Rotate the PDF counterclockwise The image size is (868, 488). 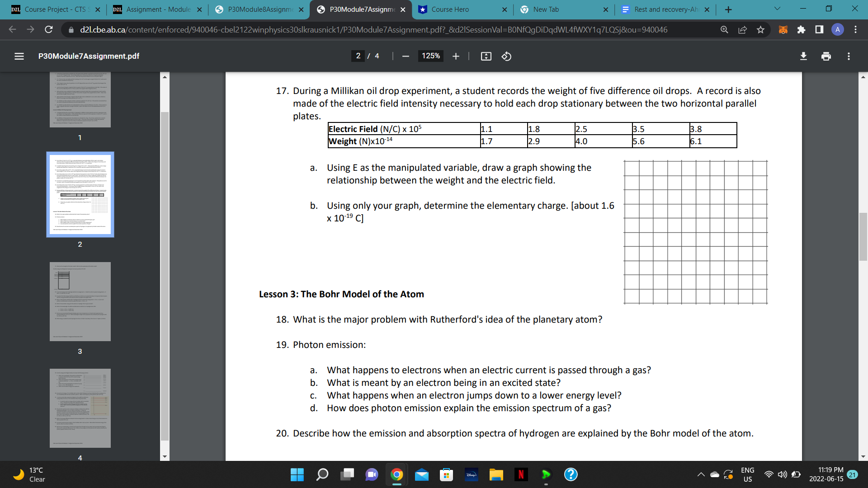(506, 56)
